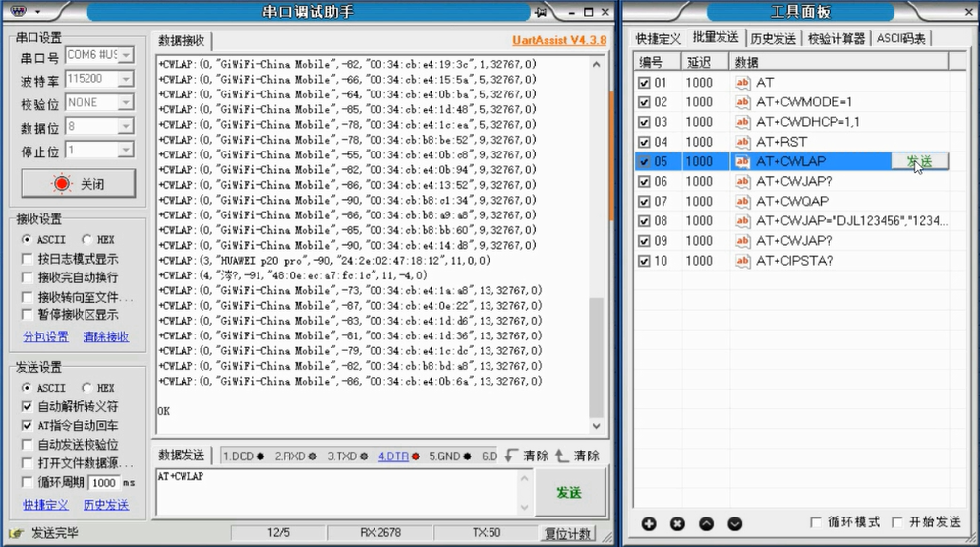Click 清除接收 link
The image size is (980, 547).
[105, 336]
